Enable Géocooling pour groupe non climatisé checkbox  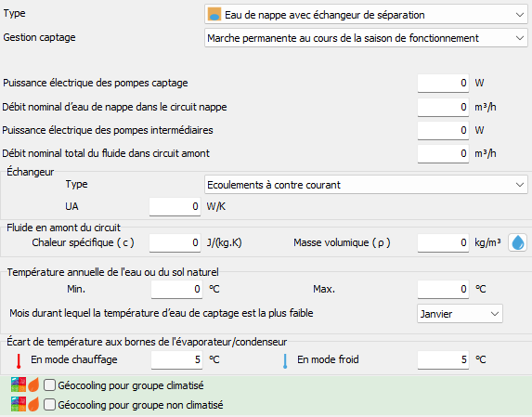tap(49, 404)
